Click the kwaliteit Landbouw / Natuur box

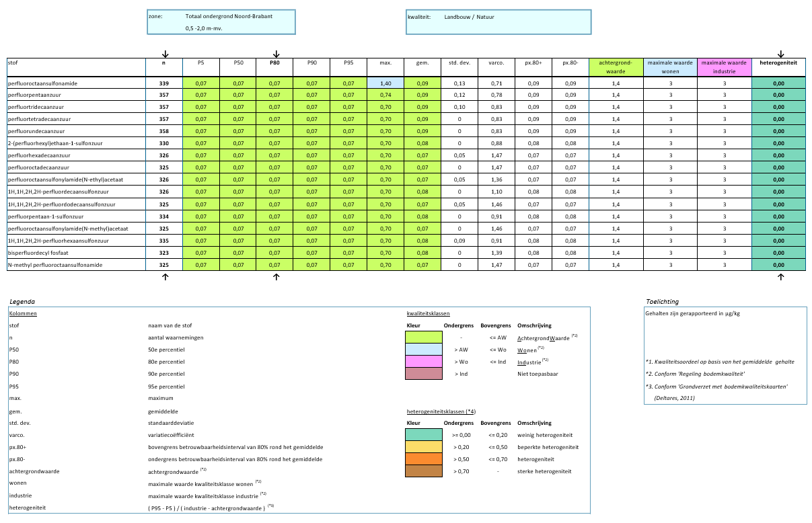(x=497, y=22)
